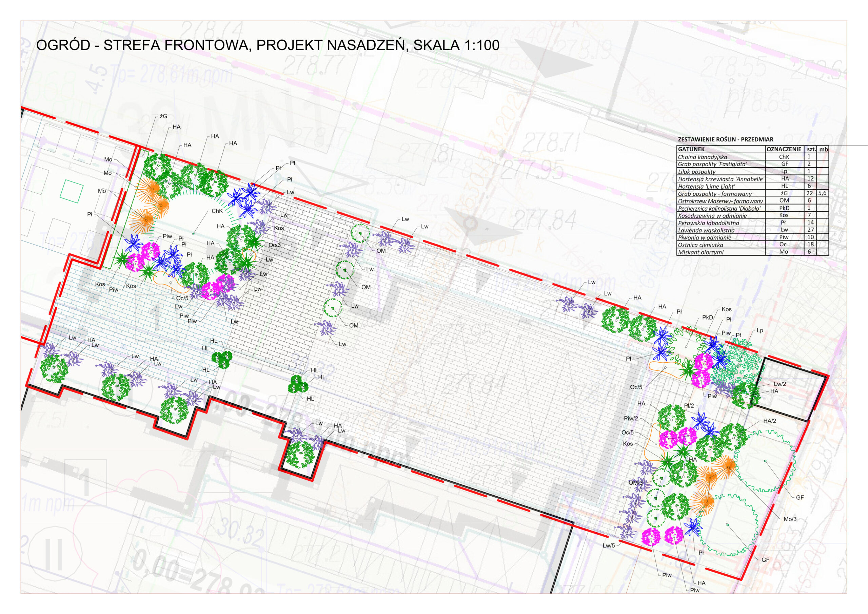The width and height of the screenshot is (868, 614).
Task: Click the 'Oc/3' label on the plan
Action: click(x=274, y=245)
